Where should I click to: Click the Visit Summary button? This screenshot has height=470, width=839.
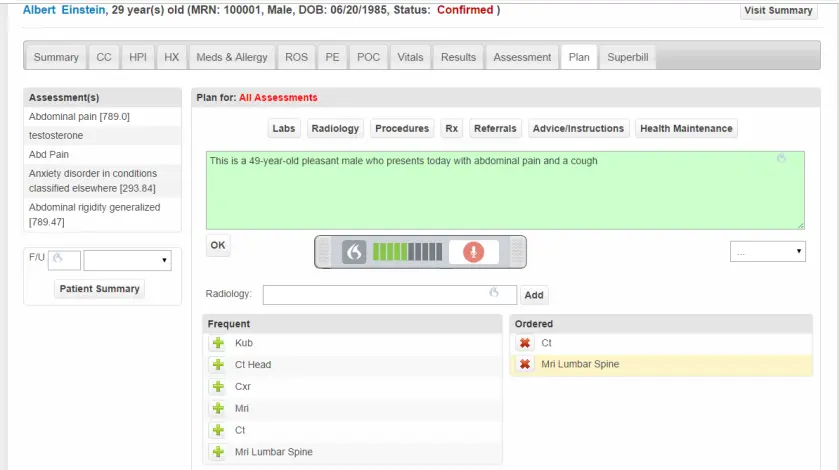coord(779,10)
